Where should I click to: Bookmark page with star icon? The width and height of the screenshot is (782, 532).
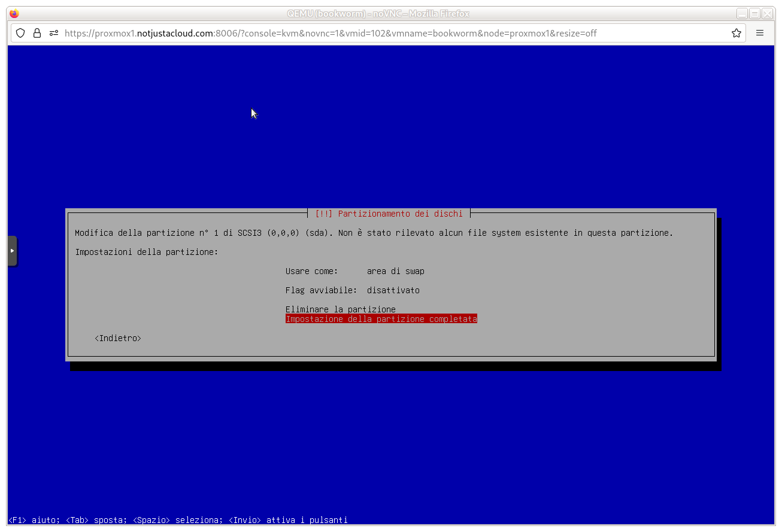pos(736,33)
